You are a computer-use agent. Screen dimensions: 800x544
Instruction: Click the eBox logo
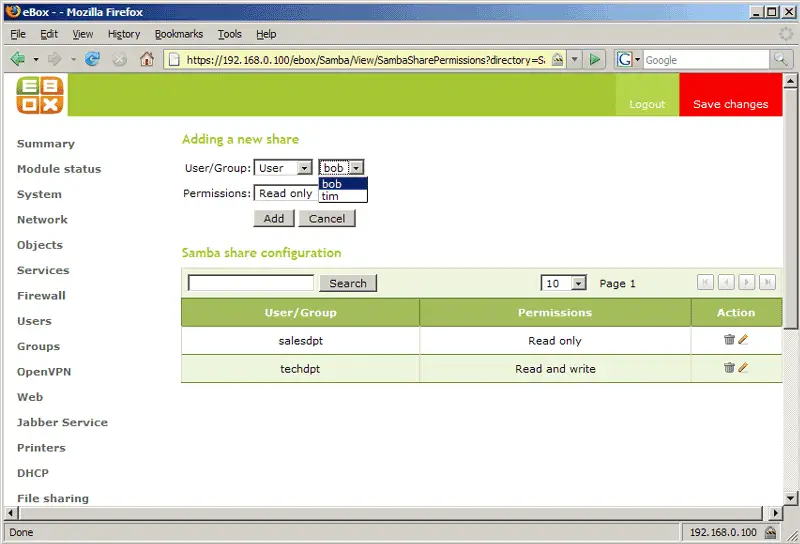pyautogui.click(x=40, y=95)
